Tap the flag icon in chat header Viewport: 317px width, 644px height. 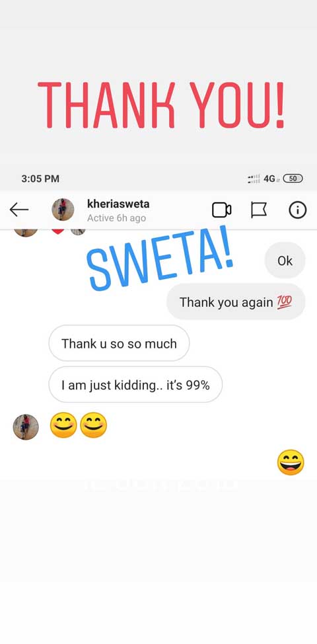click(259, 210)
